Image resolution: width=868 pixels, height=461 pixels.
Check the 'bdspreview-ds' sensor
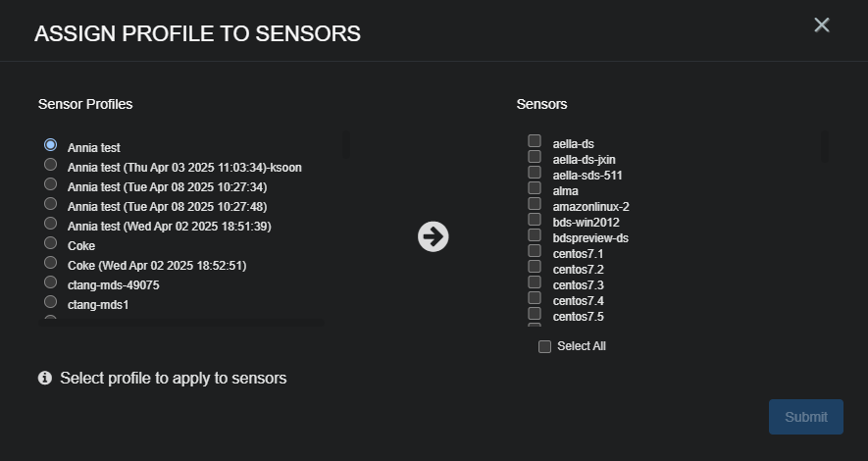pos(535,235)
